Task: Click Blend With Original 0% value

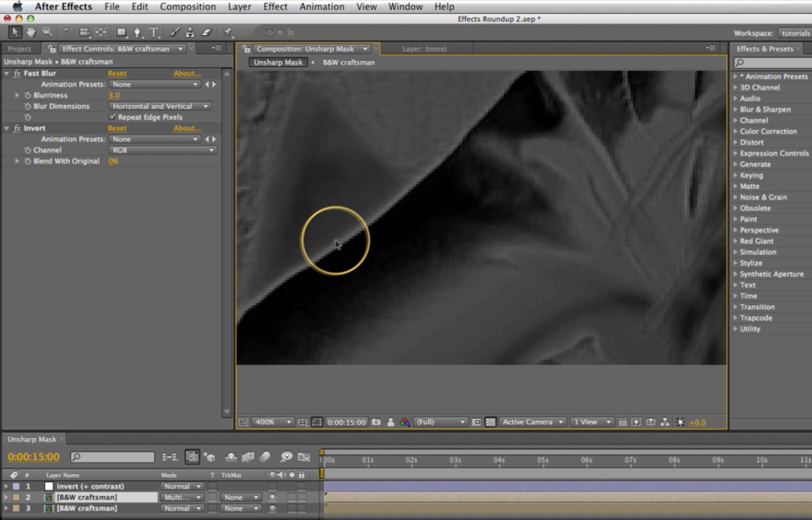Action: pyautogui.click(x=113, y=161)
